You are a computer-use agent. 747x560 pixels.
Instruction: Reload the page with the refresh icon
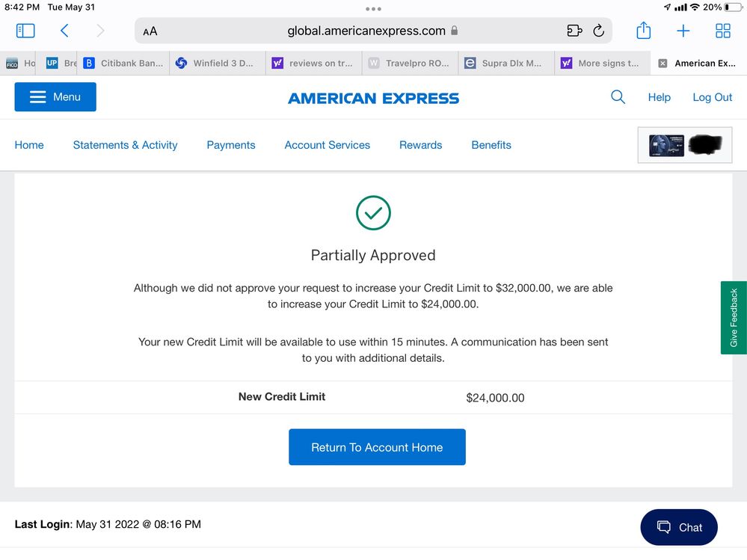(x=598, y=31)
